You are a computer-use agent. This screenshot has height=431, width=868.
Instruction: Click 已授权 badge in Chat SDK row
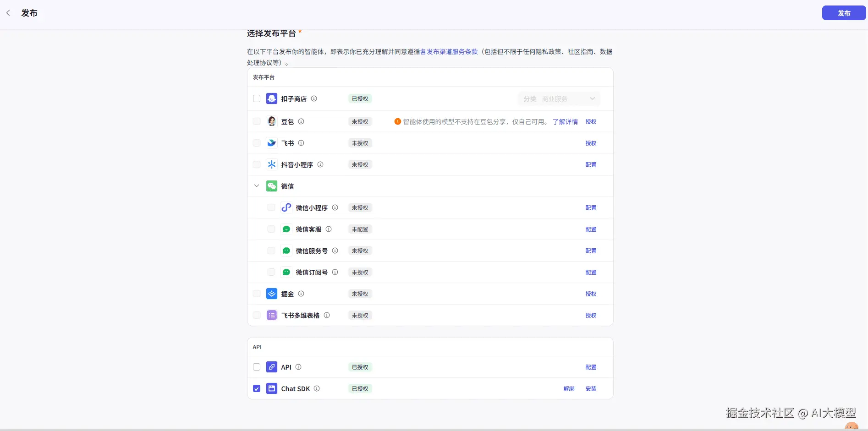tap(360, 388)
